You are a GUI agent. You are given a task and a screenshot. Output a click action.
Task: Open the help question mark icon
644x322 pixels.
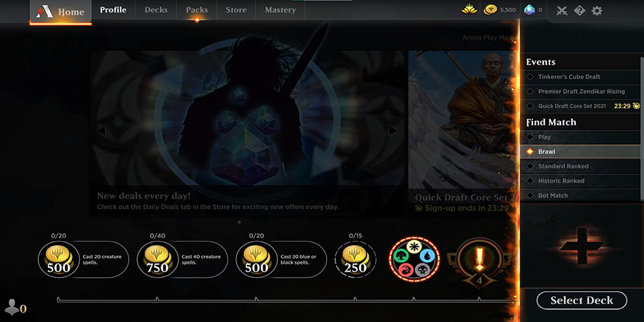click(x=580, y=11)
